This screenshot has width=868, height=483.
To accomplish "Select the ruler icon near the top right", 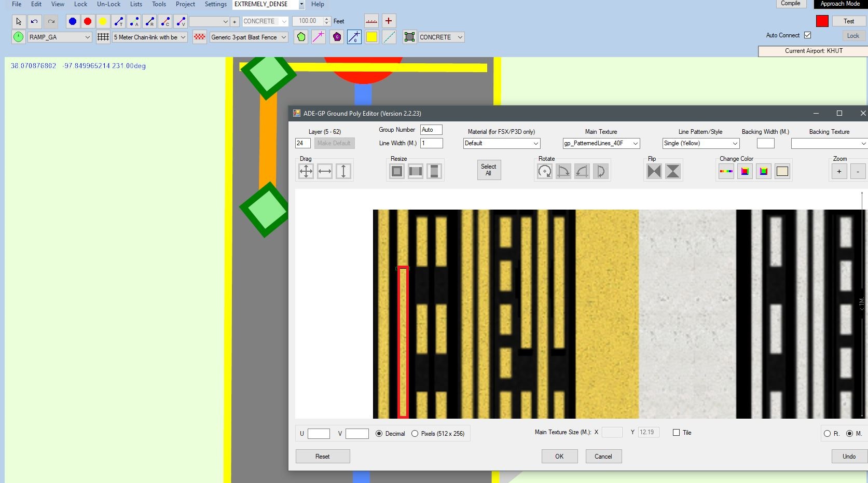I will 371,21.
